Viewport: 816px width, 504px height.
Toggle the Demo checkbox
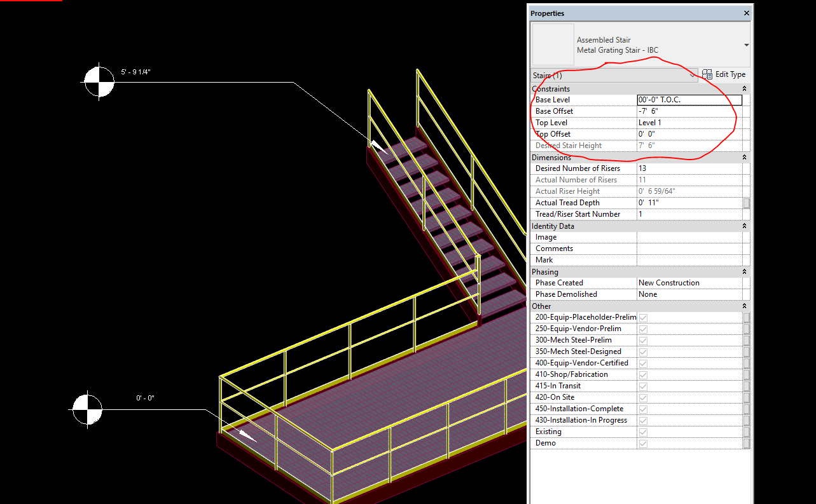[x=643, y=443]
